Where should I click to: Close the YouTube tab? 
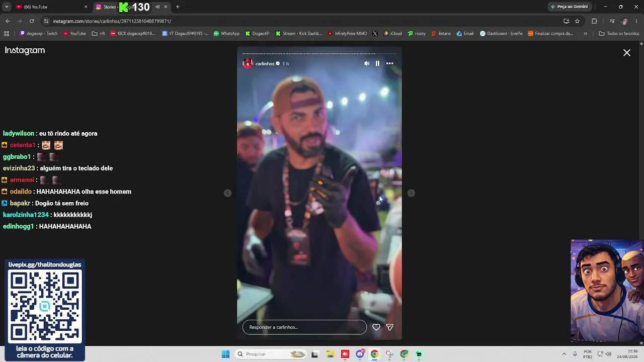click(x=86, y=7)
